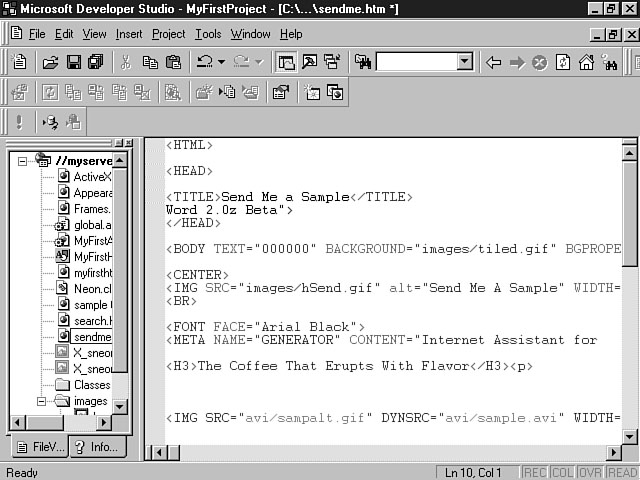Open the Project menu
The height and width of the screenshot is (480, 640).
click(168, 34)
